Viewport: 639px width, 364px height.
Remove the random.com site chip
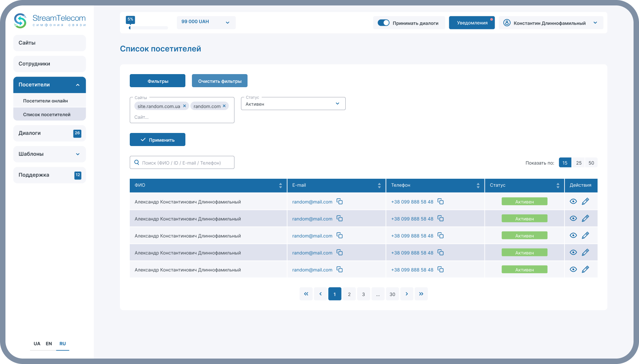224,106
